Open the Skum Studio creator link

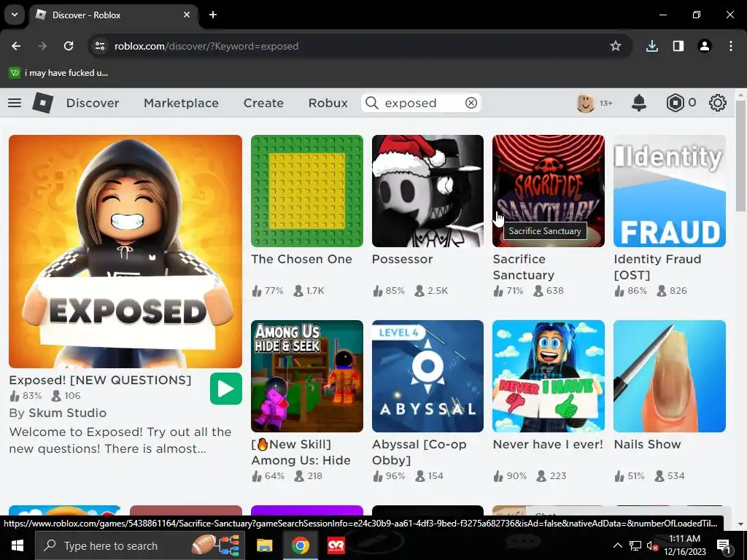tap(67, 413)
